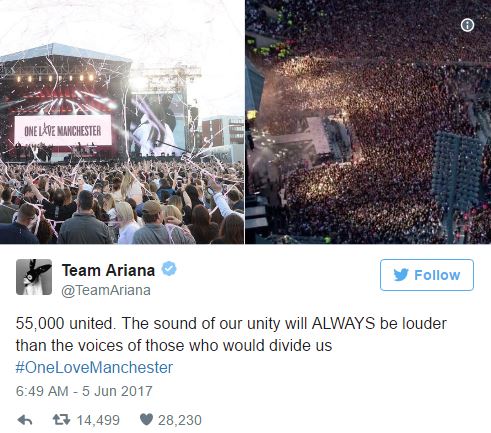Click the reply arrow icon
Viewport: 491px width, 433px height.
tap(25, 420)
